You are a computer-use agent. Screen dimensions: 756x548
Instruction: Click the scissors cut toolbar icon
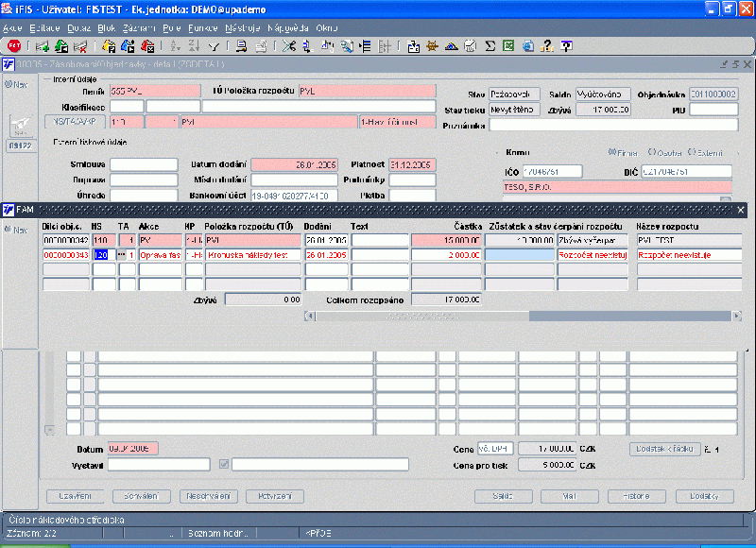pos(288,45)
